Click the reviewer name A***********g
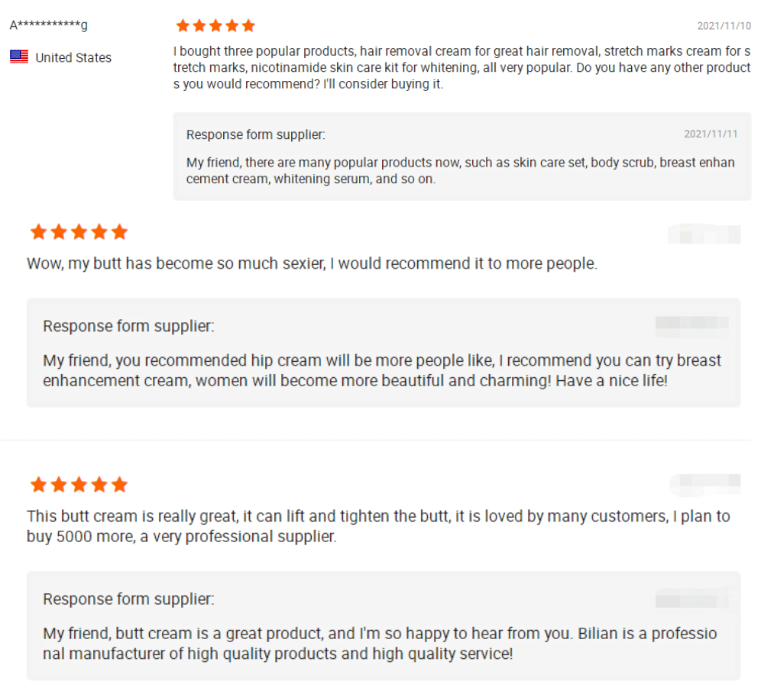Viewport: 764px width, 700px height. click(49, 25)
